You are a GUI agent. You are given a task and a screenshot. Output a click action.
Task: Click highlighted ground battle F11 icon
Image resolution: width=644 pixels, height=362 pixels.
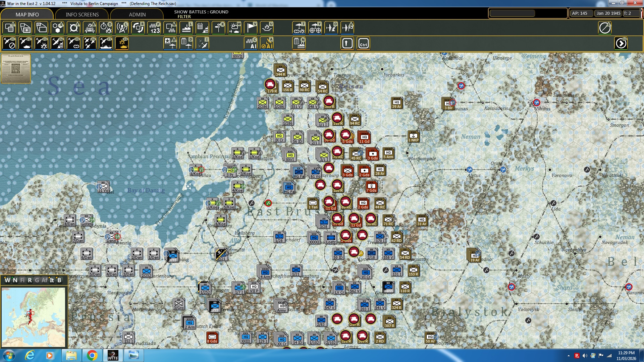coord(122,44)
